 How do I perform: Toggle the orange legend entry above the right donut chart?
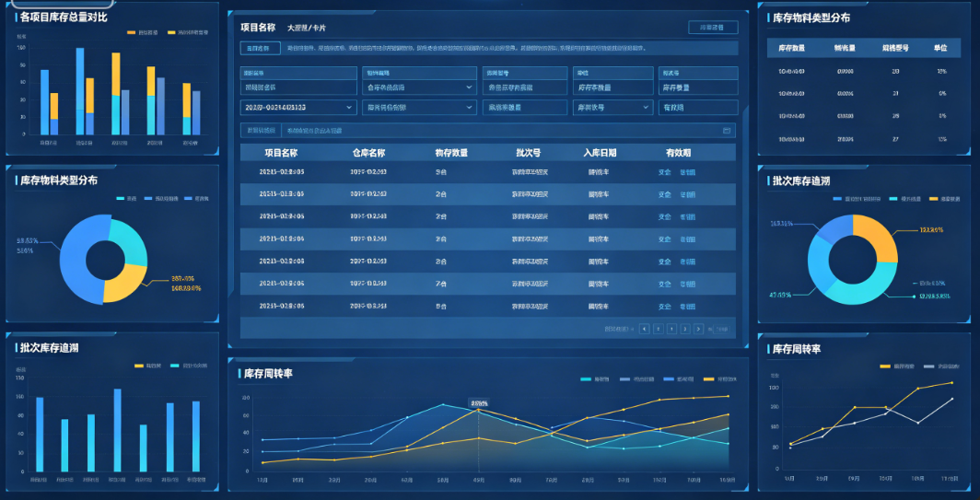click(944, 199)
